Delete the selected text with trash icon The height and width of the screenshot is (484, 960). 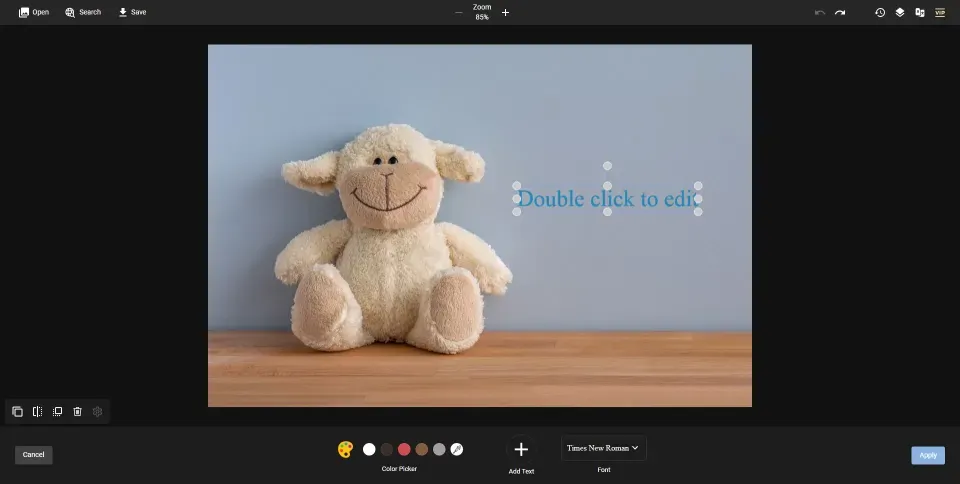point(77,412)
